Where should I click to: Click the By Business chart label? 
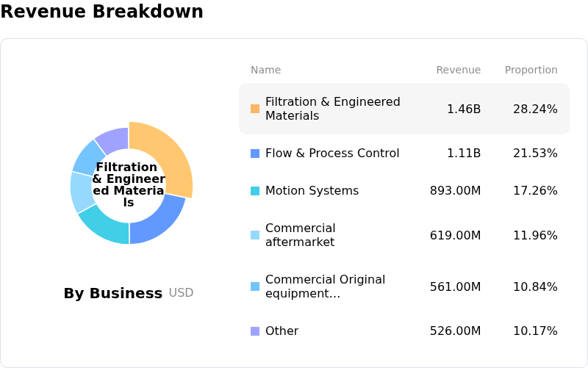coord(112,293)
